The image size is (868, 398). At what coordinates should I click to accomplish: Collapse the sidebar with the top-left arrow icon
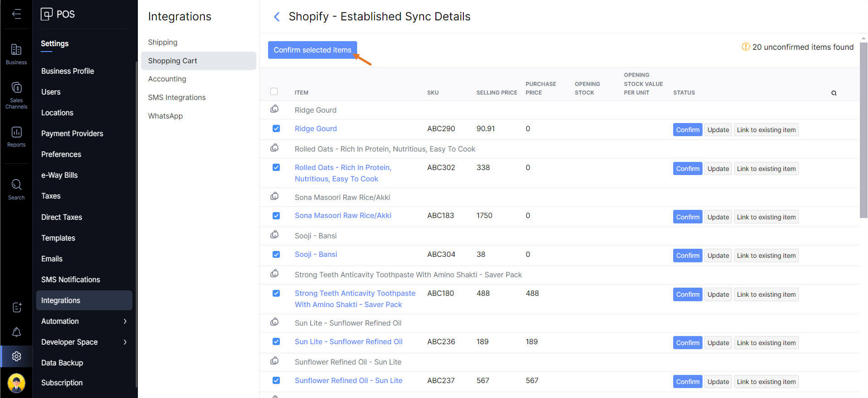16,14
